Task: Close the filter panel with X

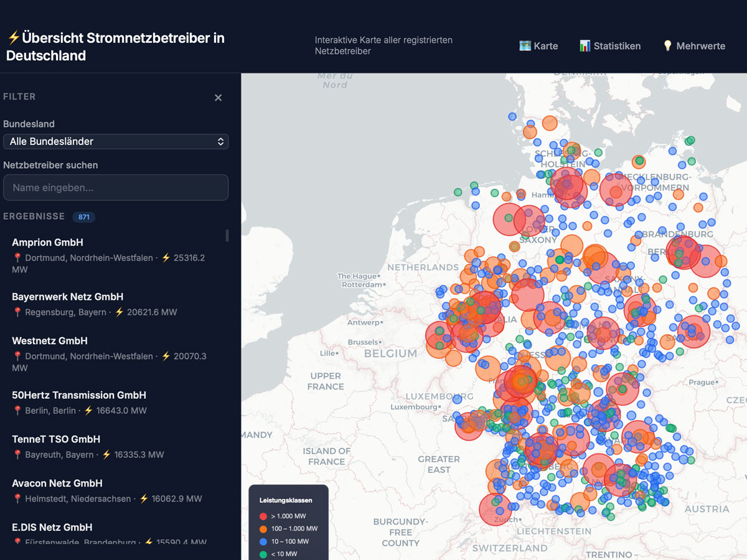Action: (218, 98)
